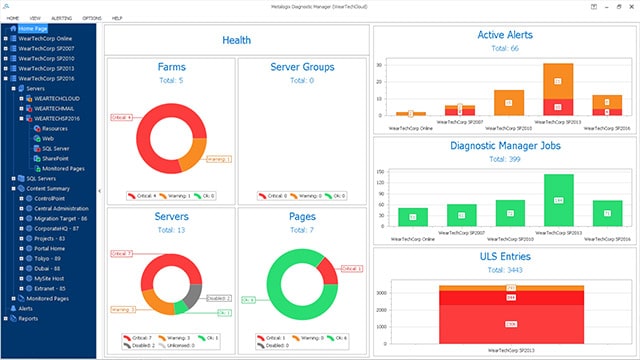Viewport: 640px width, 360px height.
Task: Open the ALERTING menu
Action: coord(62,18)
